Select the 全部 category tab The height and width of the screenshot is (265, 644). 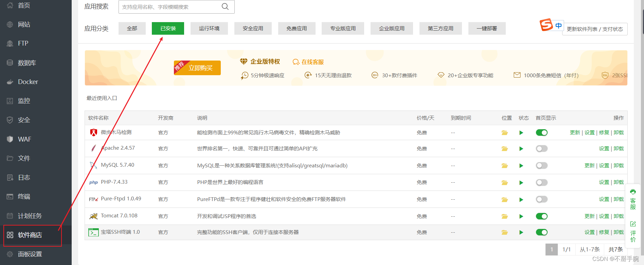pos(132,29)
